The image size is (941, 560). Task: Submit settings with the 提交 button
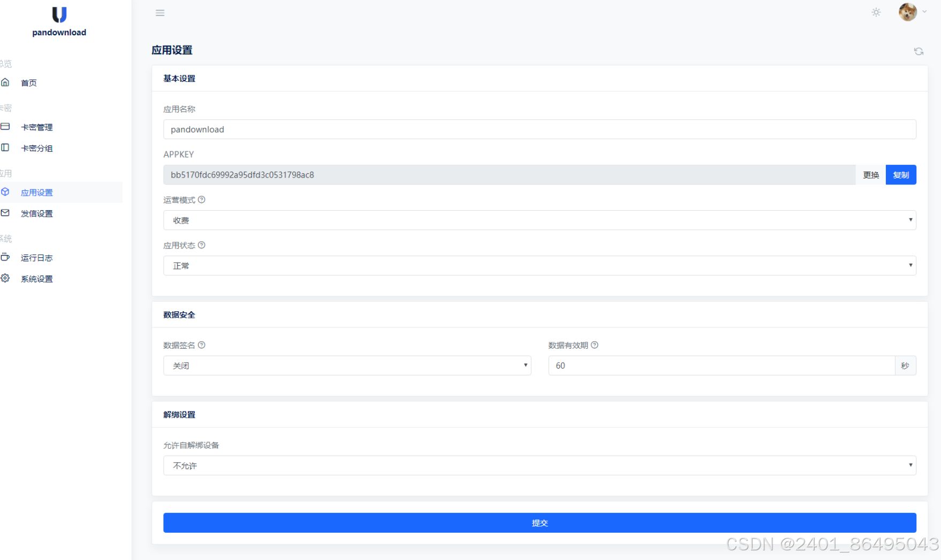(540, 523)
